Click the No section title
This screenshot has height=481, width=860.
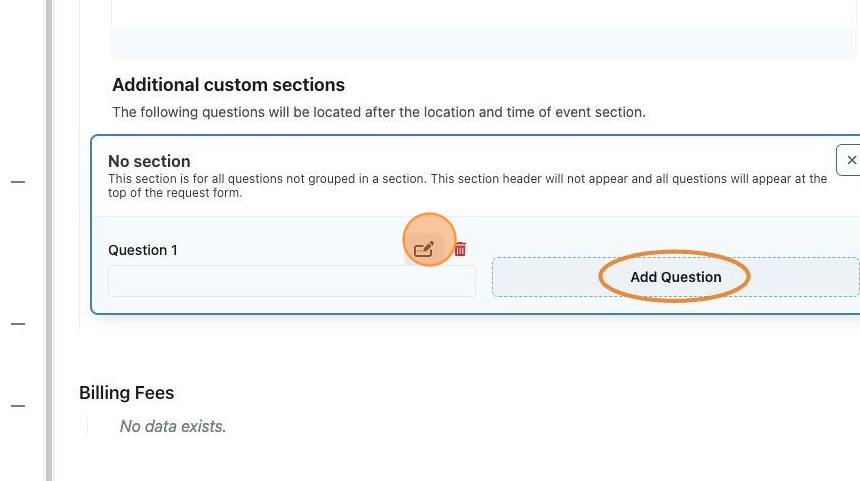tap(149, 161)
